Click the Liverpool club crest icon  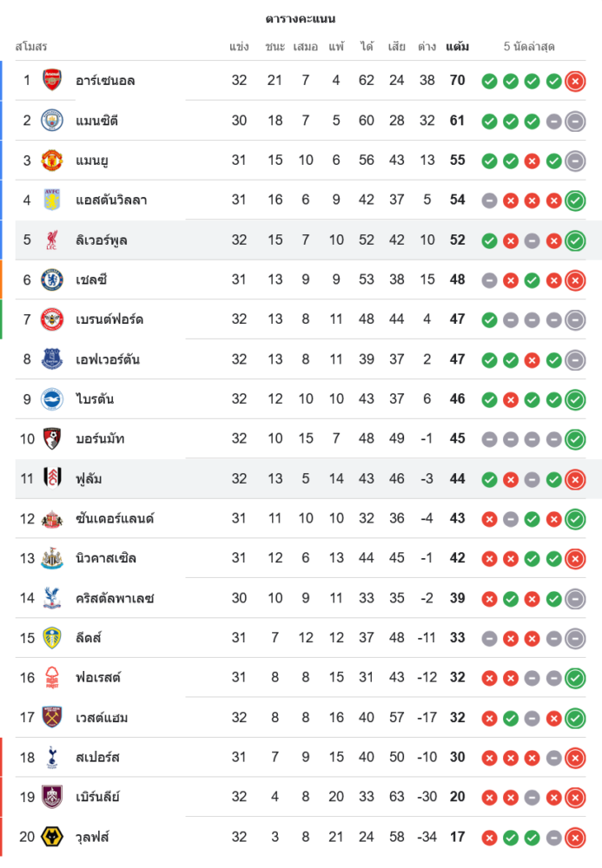[x=53, y=240]
